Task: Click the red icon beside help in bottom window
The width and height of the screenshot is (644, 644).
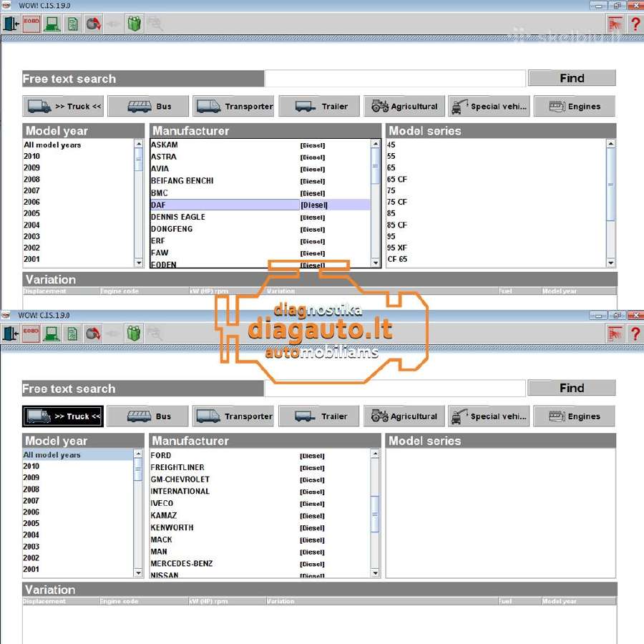Action: 615,333
